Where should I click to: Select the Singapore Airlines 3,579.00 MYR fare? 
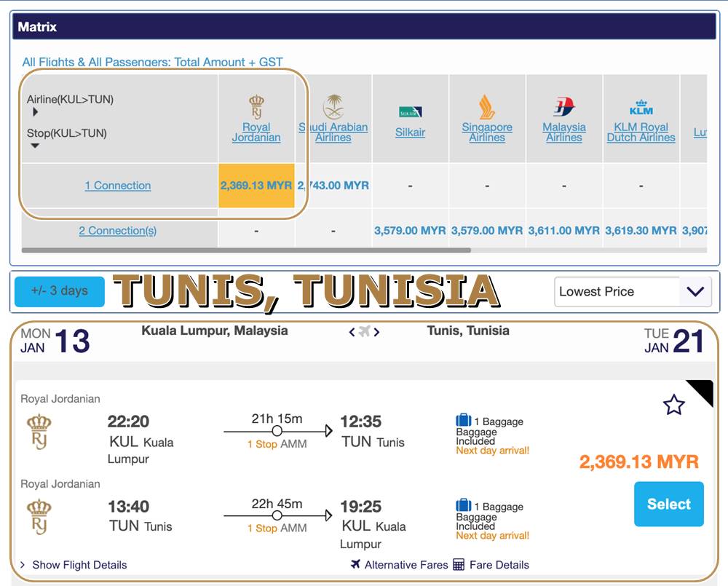click(x=487, y=230)
